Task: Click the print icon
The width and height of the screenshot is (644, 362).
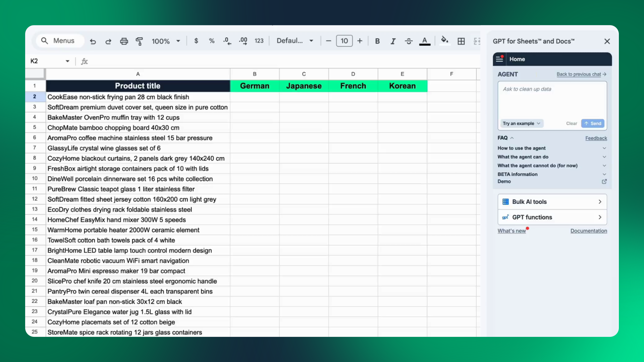Action: pyautogui.click(x=124, y=41)
